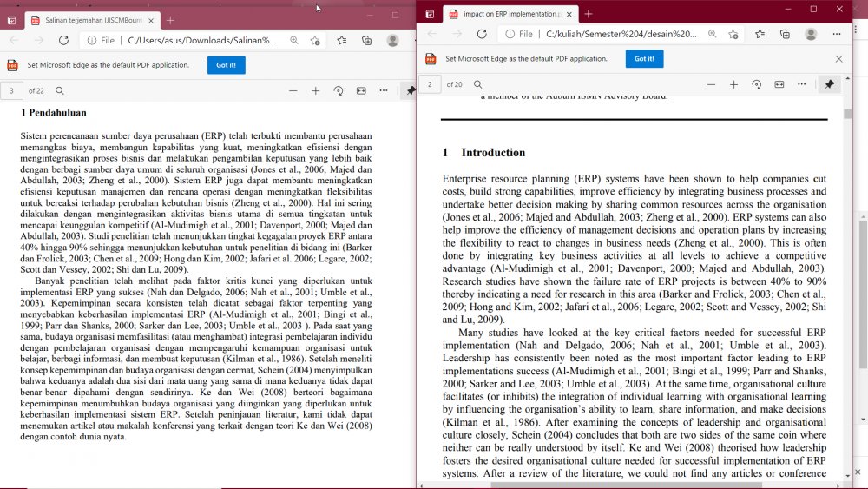Image resolution: width=868 pixels, height=489 pixels.
Task: Click right PDF vertical scrollbar thumb
Action: (x=847, y=114)
